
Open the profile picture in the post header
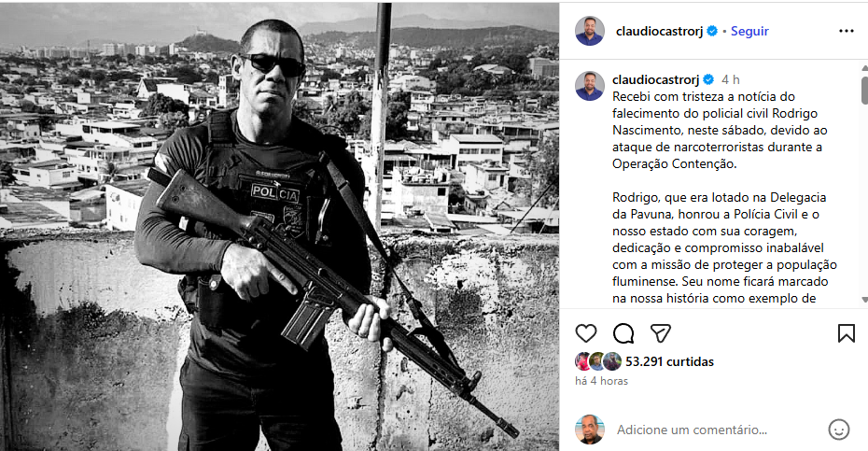(589, 31)
